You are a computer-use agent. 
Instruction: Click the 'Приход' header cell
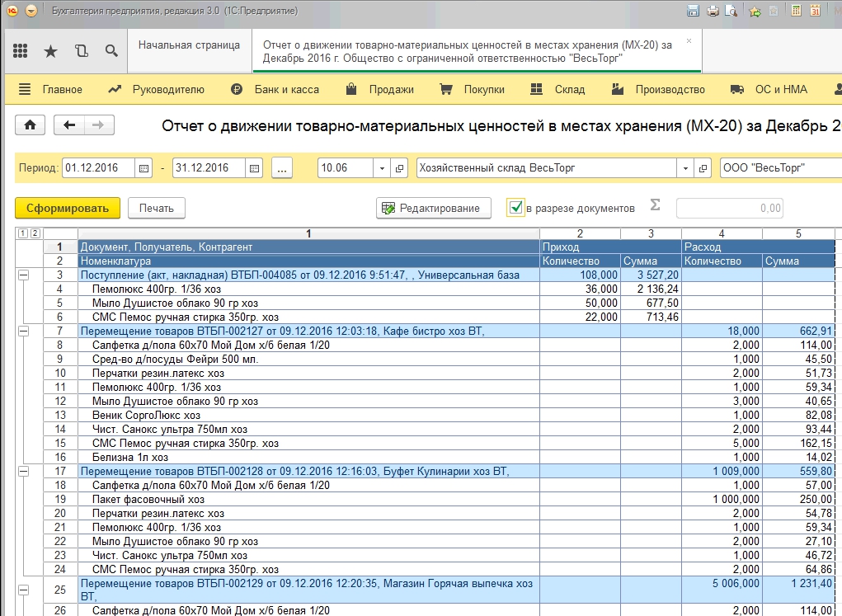point(610,247)
